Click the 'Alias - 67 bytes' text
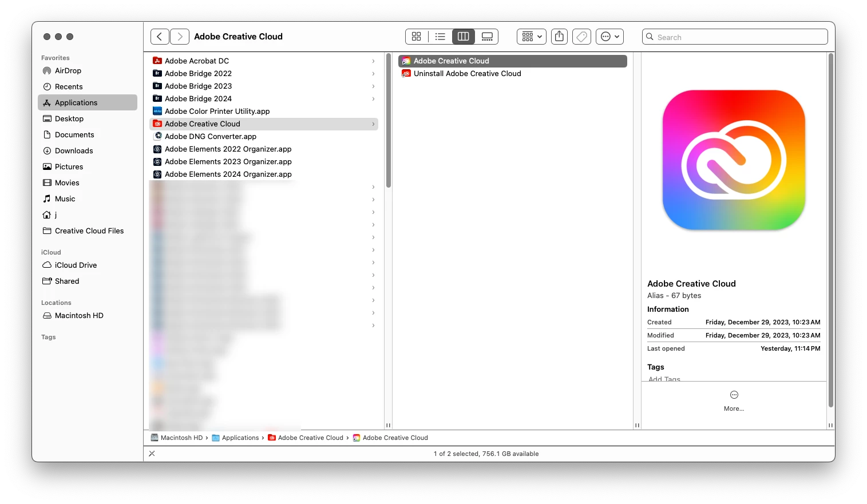This screenshot has height=504, width=867. (674, 296)
